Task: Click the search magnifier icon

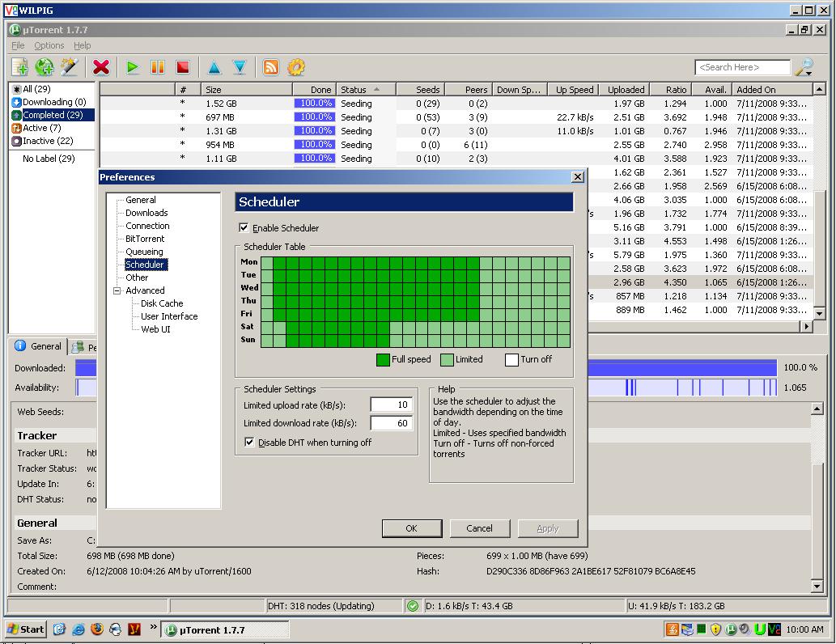Action: (x=804, y=67)
